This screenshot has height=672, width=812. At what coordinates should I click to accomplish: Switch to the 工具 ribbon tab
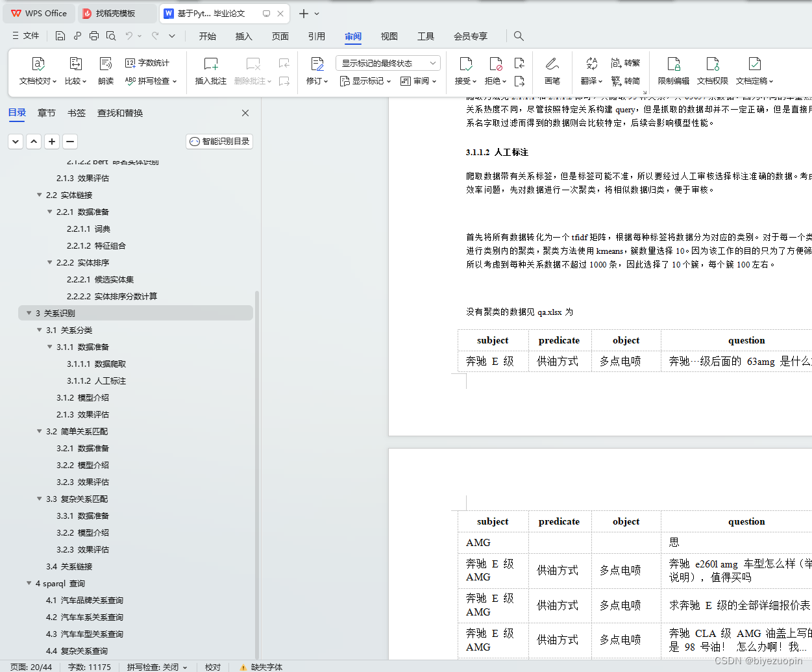coord(426,36)
